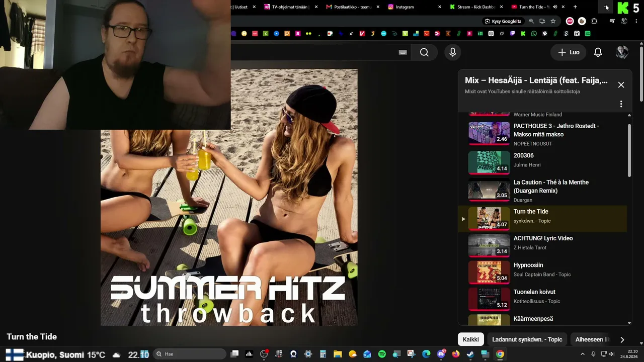Viewport: 644px width, 362px height.
Task: Select the 'Ladannut synkdwn. - Topic' chip
Action: coord(527,339)
